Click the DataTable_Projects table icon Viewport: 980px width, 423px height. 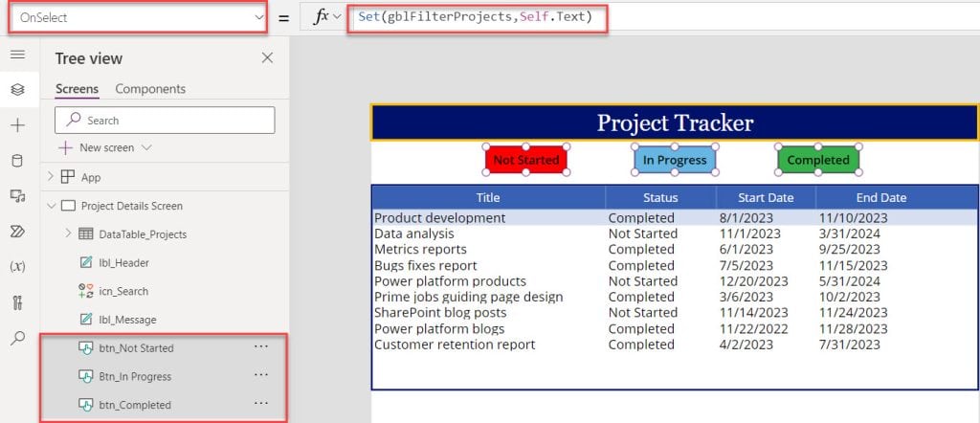pyautogui.click(x=85, y=234)
